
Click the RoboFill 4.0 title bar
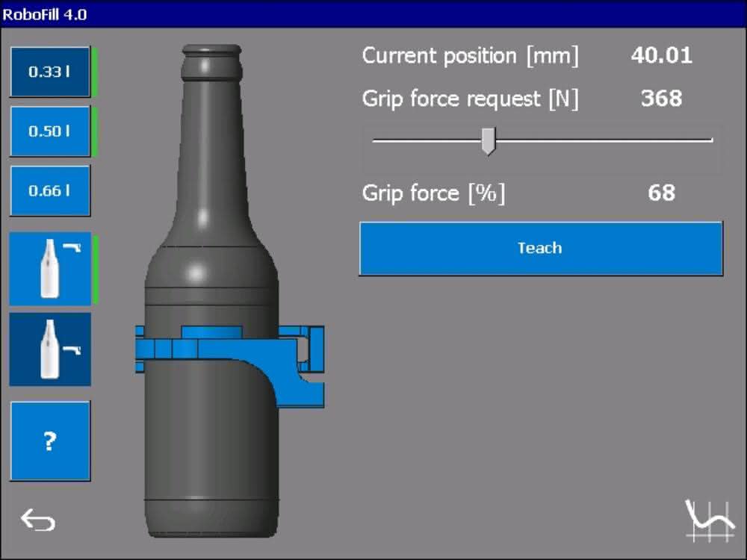[x=373, y=13]
